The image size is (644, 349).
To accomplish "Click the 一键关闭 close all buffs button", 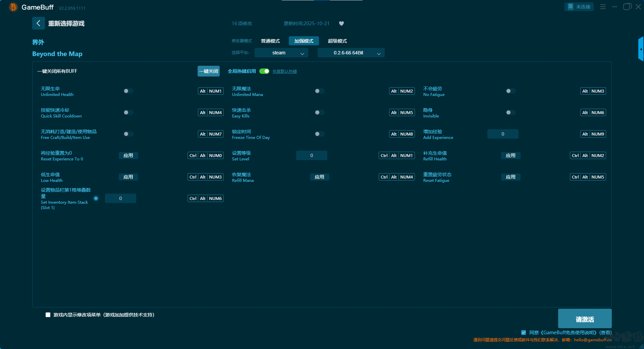I will pos(208,71).
